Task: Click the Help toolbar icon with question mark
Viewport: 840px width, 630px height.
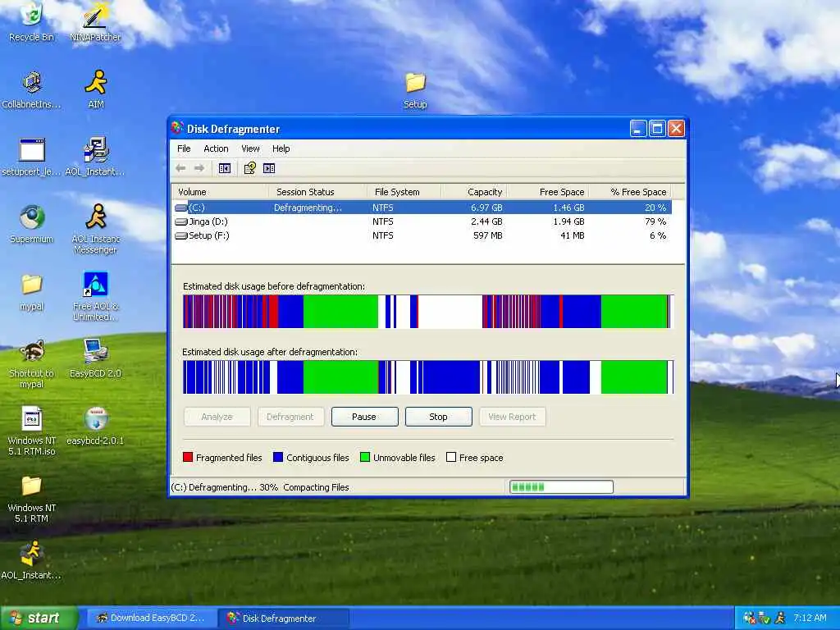Action: [x=249, y=168]
